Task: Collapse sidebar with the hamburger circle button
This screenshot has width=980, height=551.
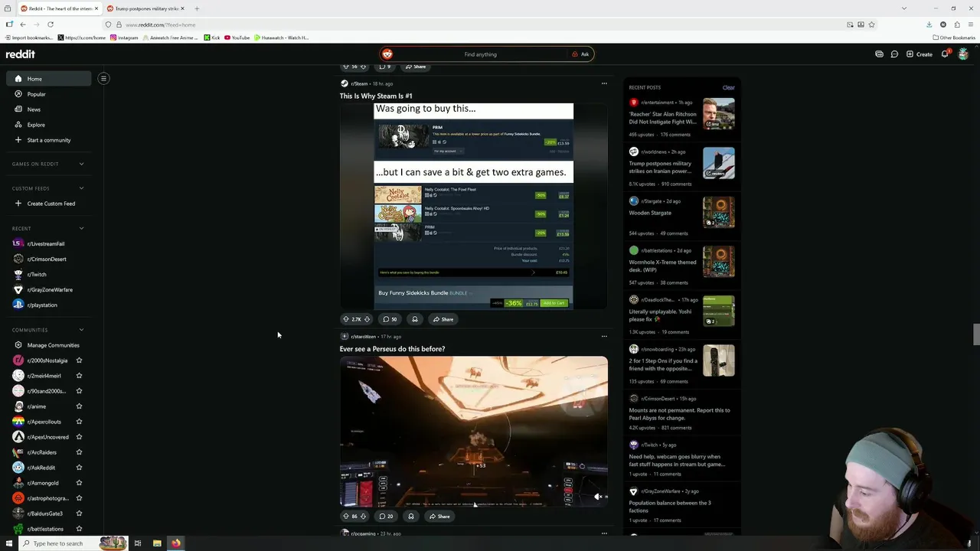Action: pos(103,78)
